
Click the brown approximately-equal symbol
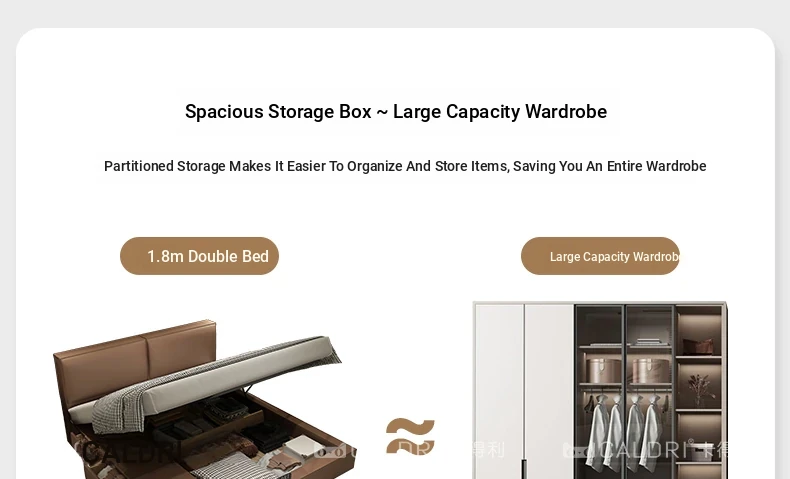click(410, 436)
